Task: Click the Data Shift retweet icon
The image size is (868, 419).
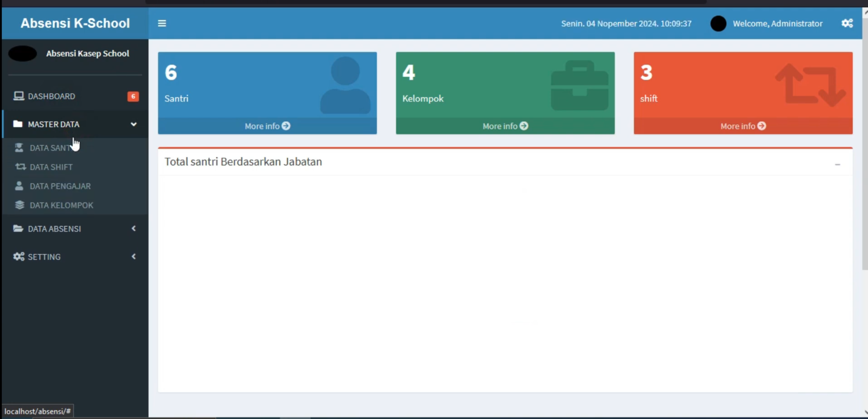Action: (20, 167)
